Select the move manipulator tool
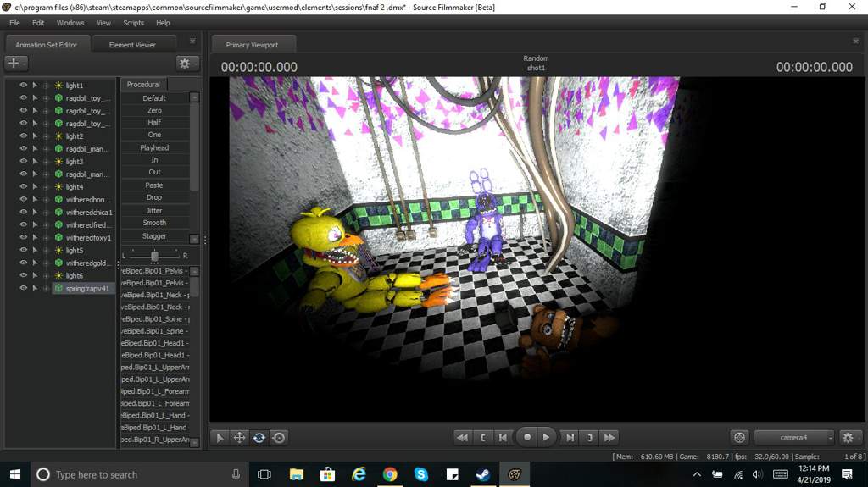This screenshot has height=487, width=868. pyautogui.click(x=239, y=438)
